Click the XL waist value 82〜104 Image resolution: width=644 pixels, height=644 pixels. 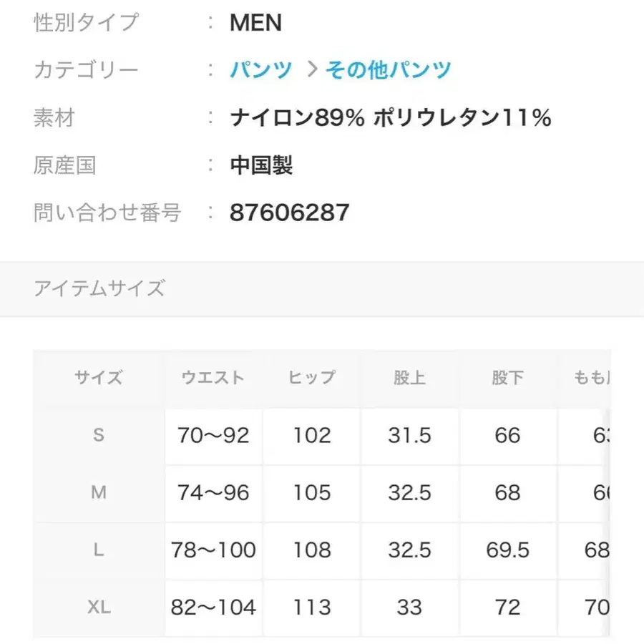click(213, 608)
